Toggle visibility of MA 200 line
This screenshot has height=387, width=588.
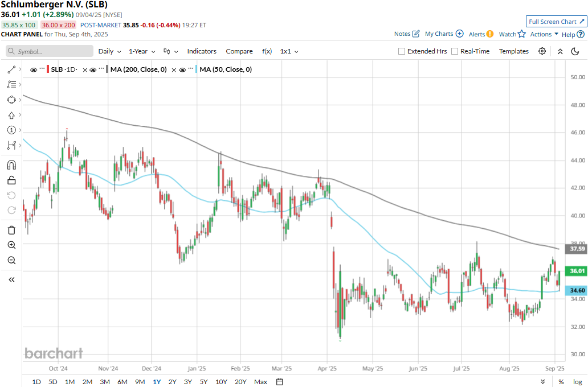pos(93,69)
